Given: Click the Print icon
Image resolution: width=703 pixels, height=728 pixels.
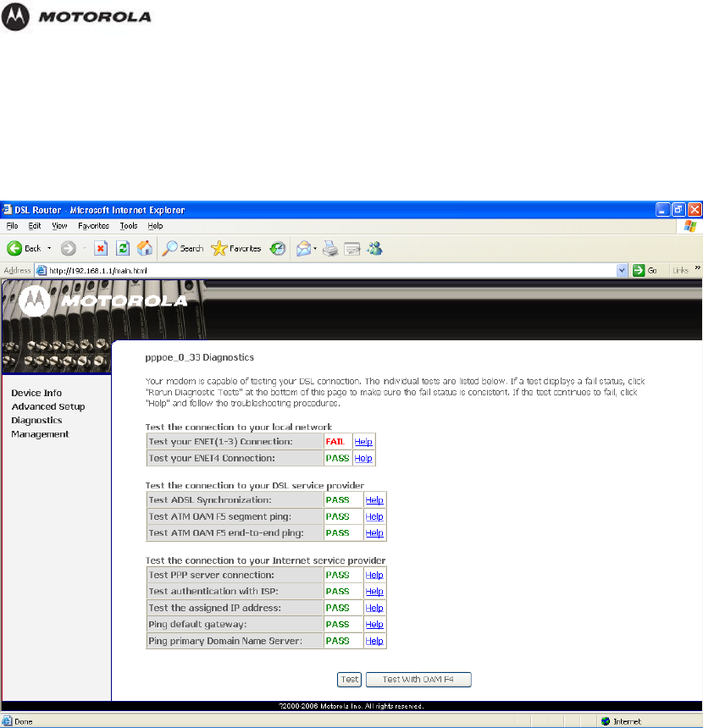Looking at the screenshot, I should pos(330,248).
